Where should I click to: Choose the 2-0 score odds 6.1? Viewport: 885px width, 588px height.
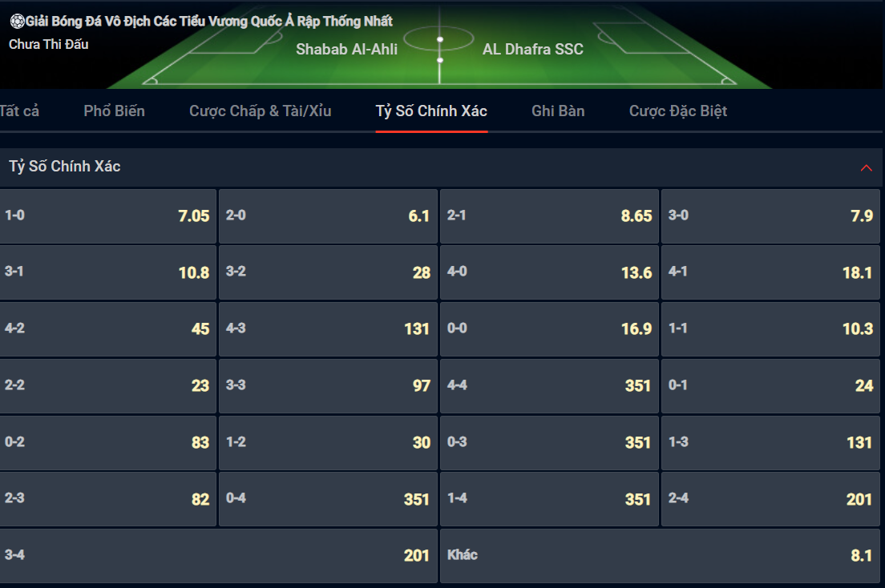(328, 216)
